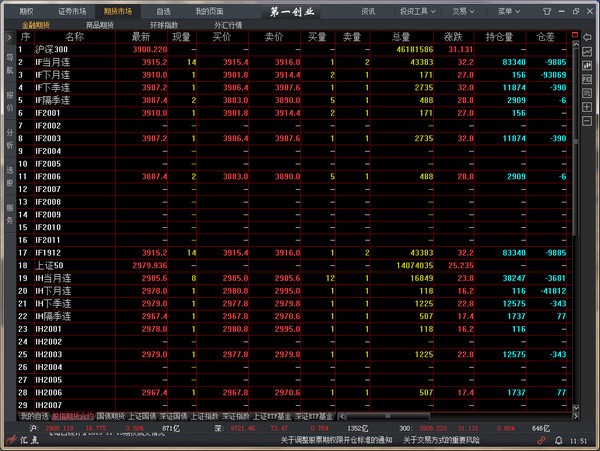Select the 我的页面 top tab
Image resolution: width=600 pixels, height=451 pixels.
click(209, 11)
